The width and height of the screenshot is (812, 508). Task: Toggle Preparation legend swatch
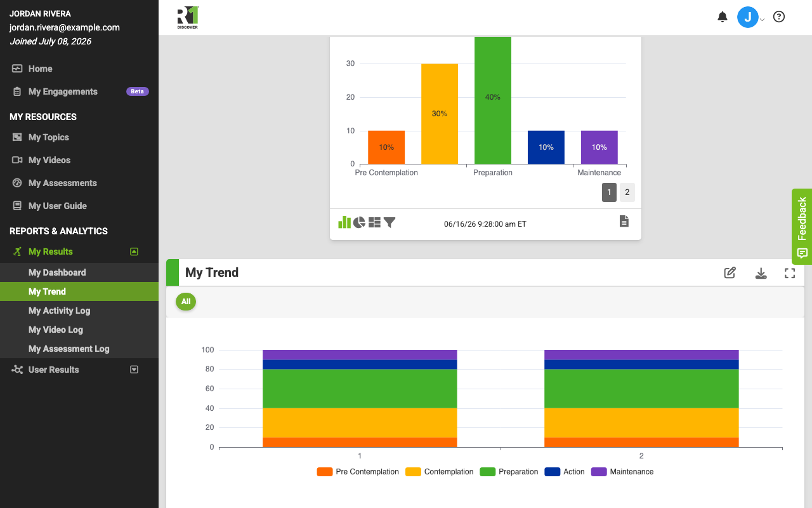coord(488,472)
